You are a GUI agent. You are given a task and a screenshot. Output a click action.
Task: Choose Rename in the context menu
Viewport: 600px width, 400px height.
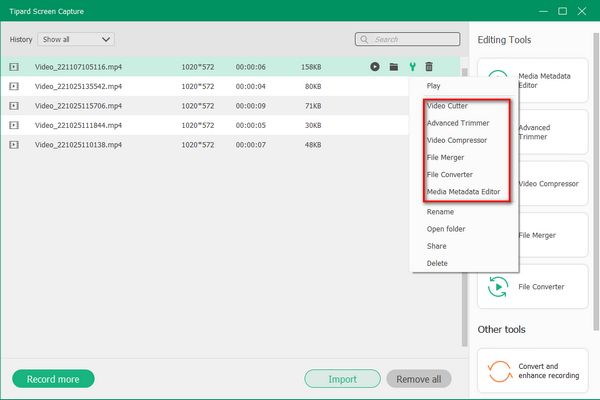pos(440,212)
